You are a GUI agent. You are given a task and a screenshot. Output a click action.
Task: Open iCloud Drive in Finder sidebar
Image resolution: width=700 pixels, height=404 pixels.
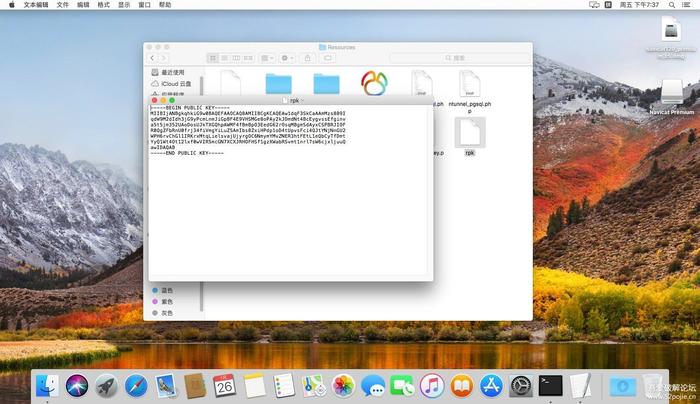tap(171, 83)
